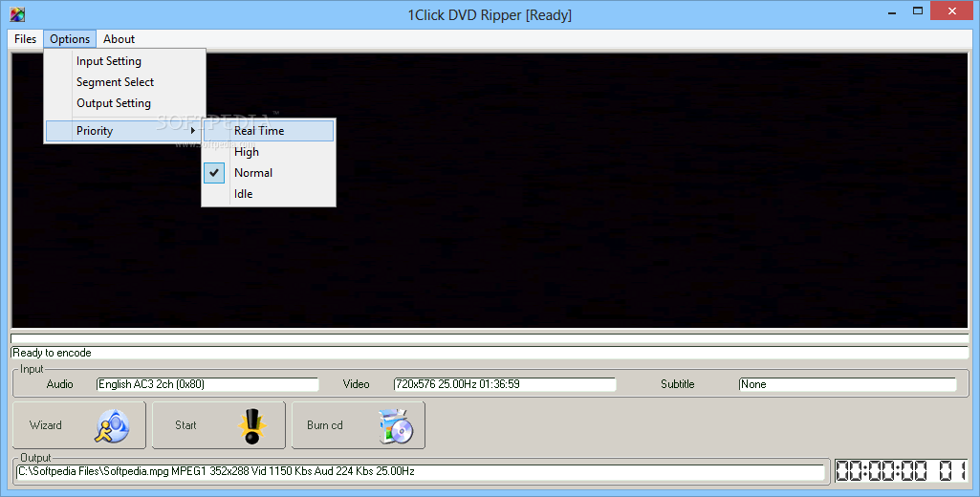Screen dimensions: 980x497
Task: Set priority to High
Action: pos(269,152)
